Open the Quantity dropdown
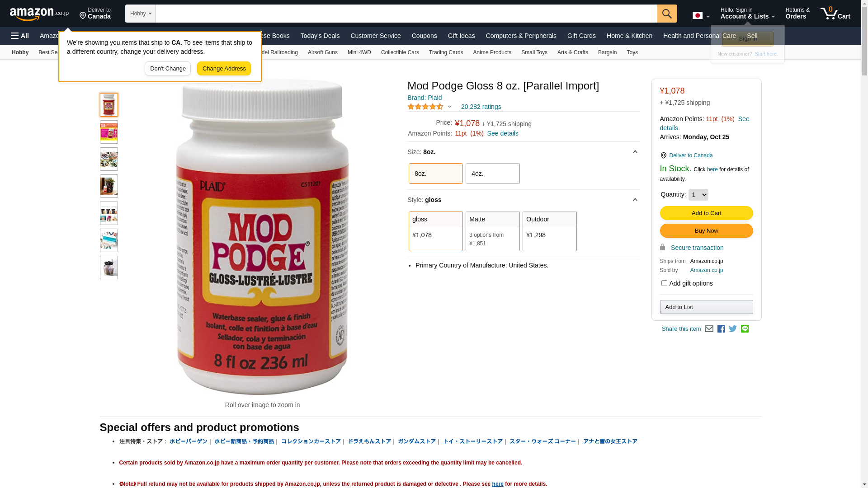Screen dimensions: 868x488 point(698,195)
